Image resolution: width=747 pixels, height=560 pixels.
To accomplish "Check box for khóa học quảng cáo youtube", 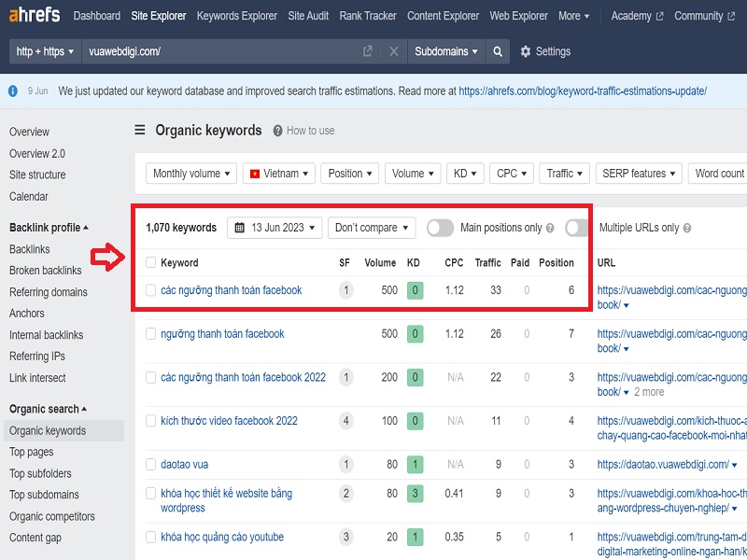I will click(150, 538).
